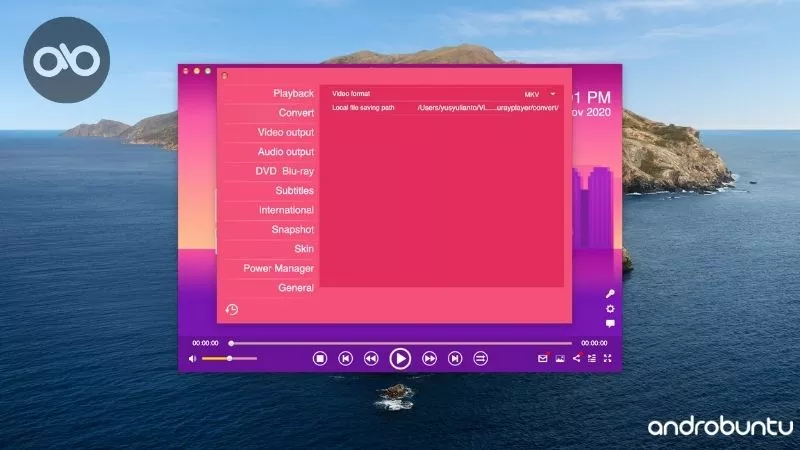Image resolution: width=800 pixels, height=450 pixels.
Task: Click the fast-forward button
Action: (429, 358)
